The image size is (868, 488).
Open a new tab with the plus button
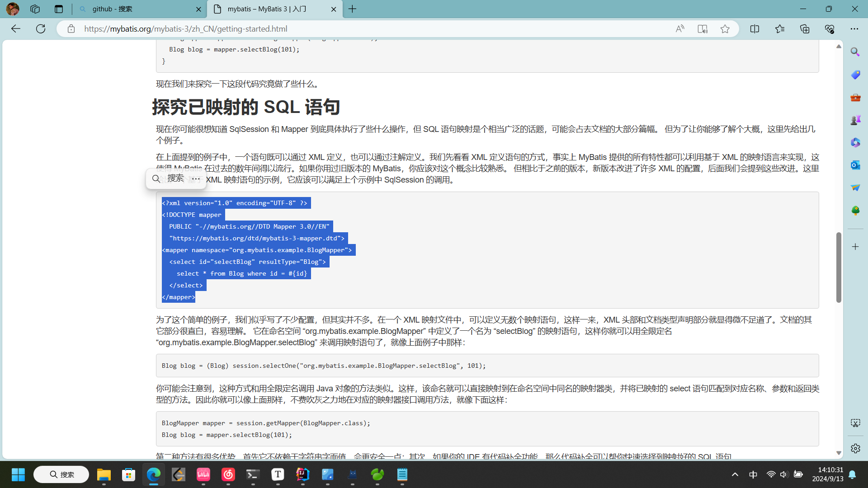pyautogui.click(x=353, y=9)
